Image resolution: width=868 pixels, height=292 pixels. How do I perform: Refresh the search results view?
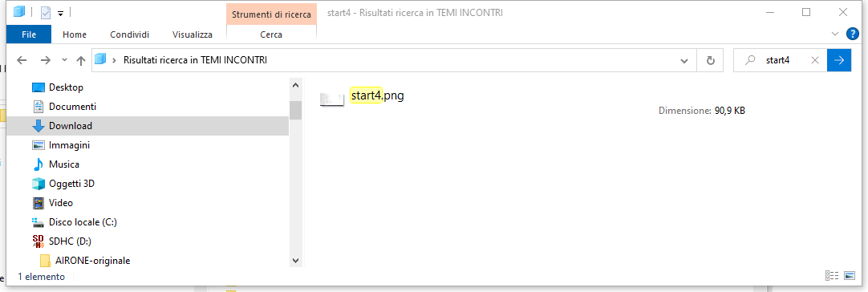point(712,60)
